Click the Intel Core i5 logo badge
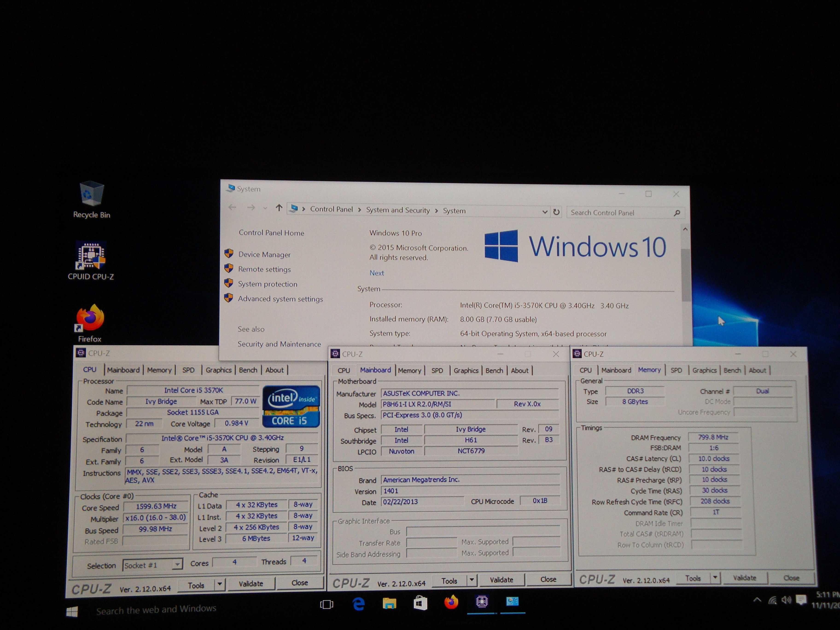Image resolution: width=840 pixels, height=630 pixels. tap(291, 406)
